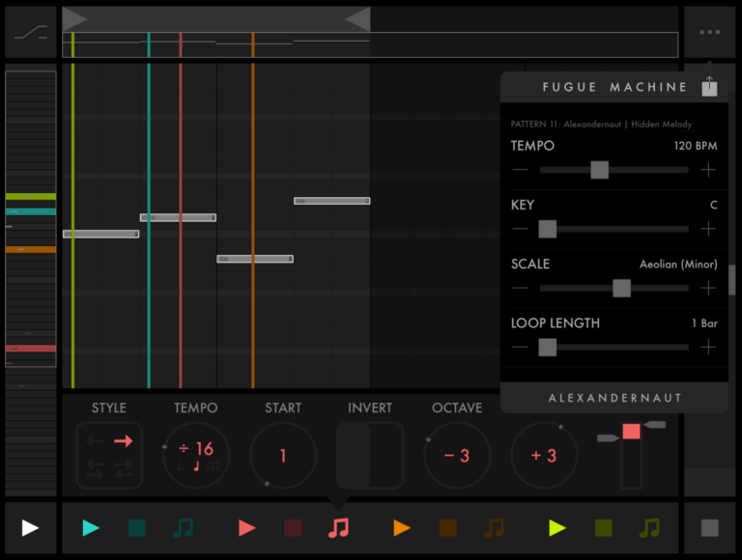This screenshot has height=560, width=742.
Task: Decrease Loop Length with minus button
Action: (520, 348)
